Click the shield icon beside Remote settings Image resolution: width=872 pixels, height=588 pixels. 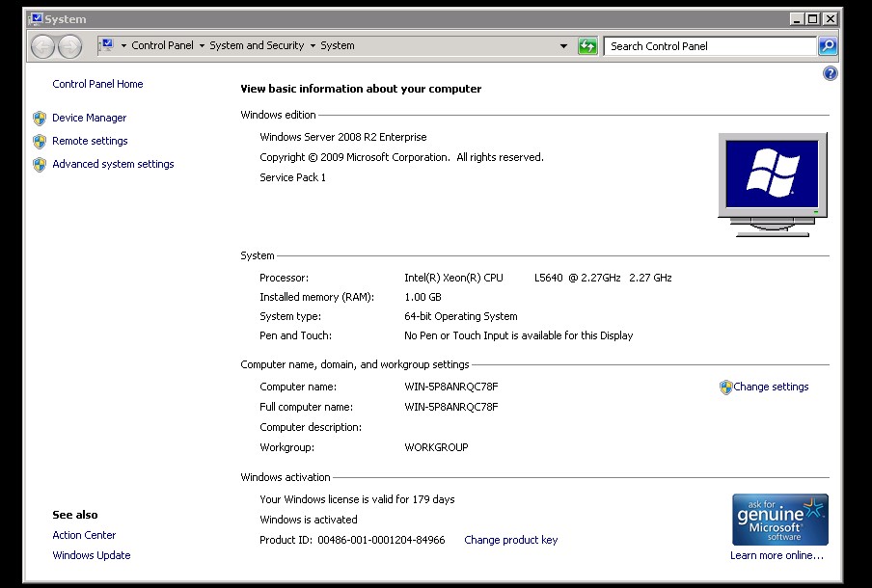(40, 141)
